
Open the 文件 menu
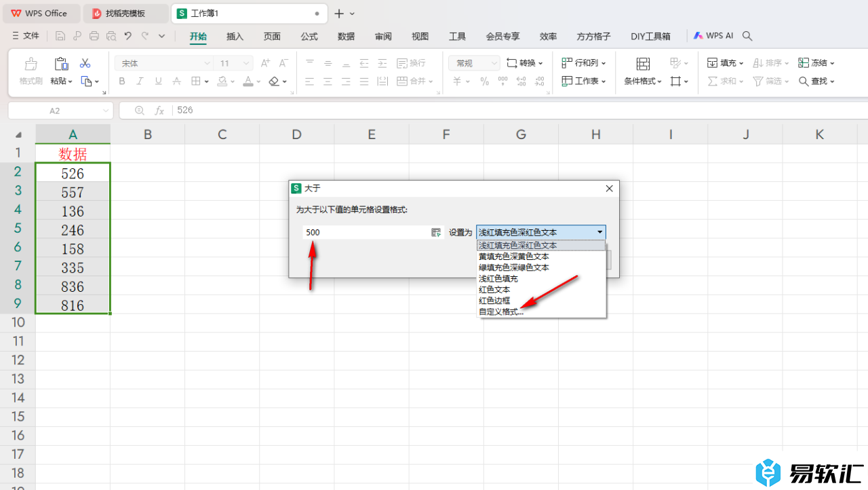[x=26, y=36]
